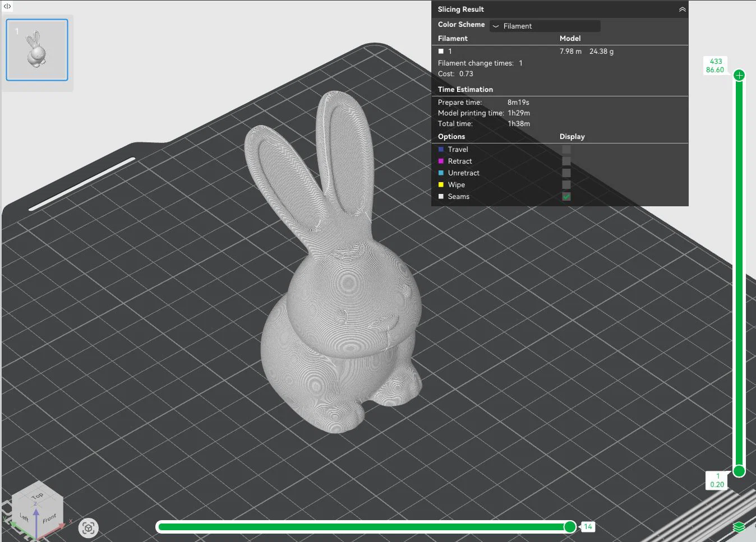Collapse the sidebar with the top-left toggle icon

coord(7,6)
